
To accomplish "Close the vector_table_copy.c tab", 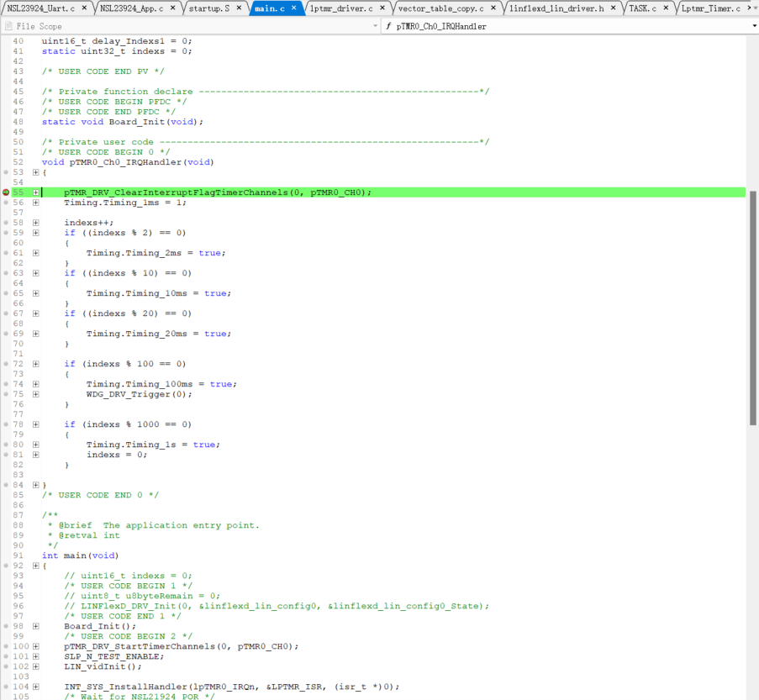I will [493, 8].
